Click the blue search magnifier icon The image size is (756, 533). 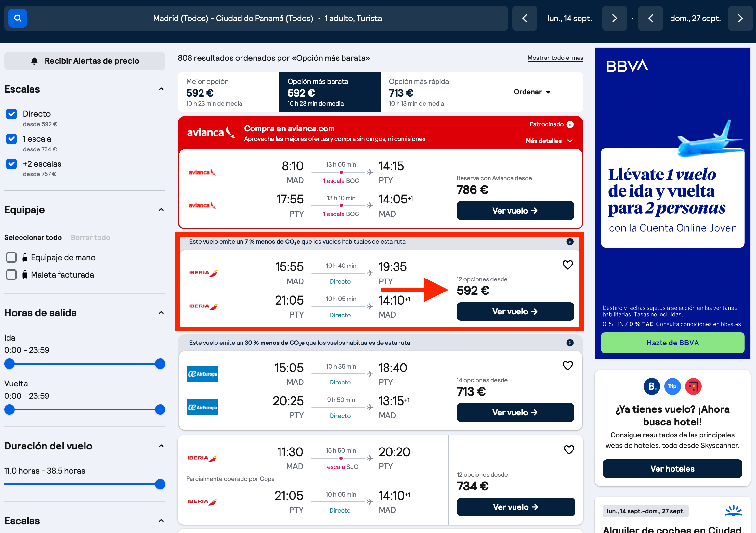pyautogui.click(x=18, y=18)
